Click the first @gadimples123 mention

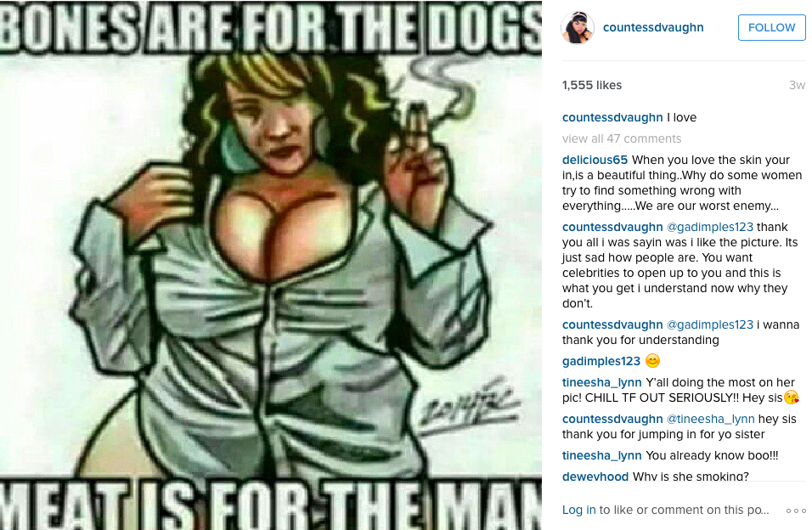click(709, 228)
